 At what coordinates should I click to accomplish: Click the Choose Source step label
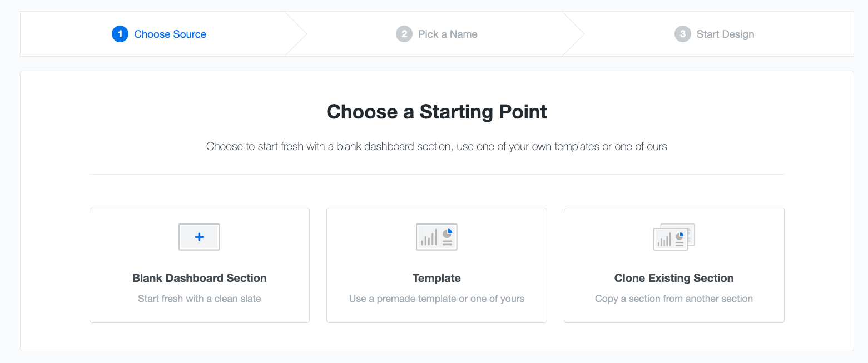point(170,34)
